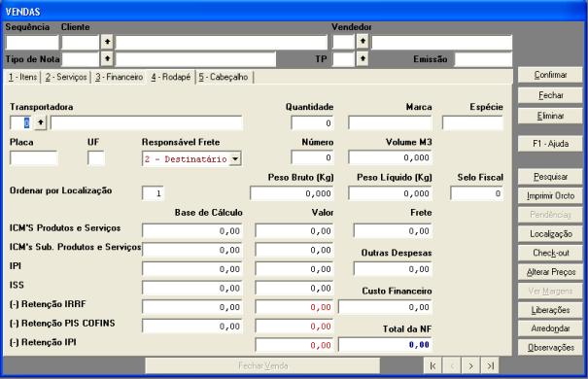588x379 pixels.
Task: Click the Cliente lookup arrow button
Action: 107,42
